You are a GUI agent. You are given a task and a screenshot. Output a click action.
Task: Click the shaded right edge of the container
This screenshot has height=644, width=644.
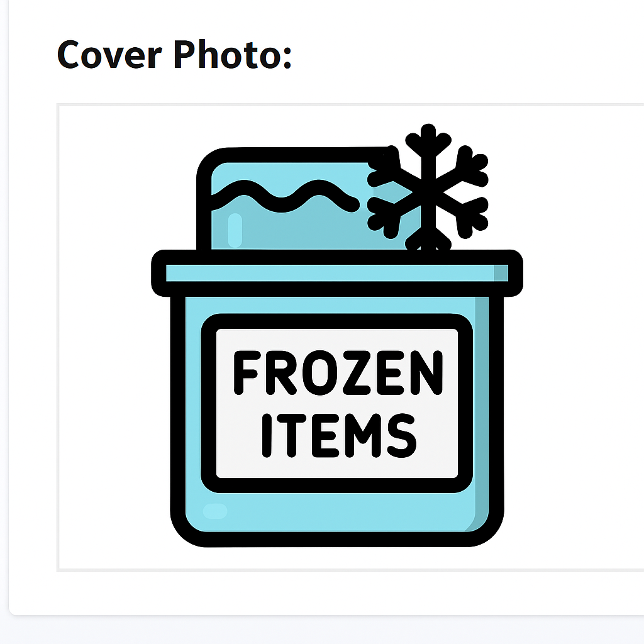click(x=482, y=411)
